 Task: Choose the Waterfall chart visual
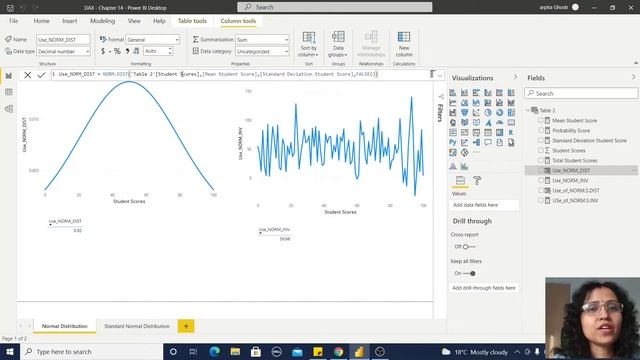453,112
